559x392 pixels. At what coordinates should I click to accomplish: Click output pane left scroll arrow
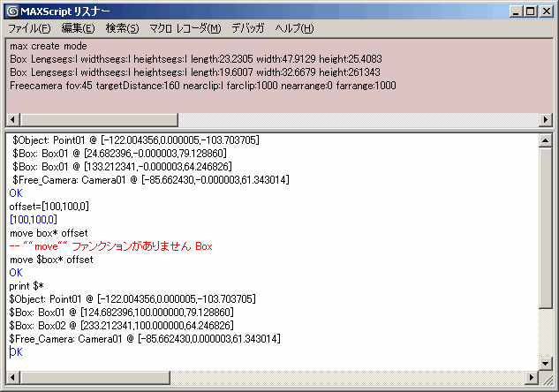pos(13,377)
